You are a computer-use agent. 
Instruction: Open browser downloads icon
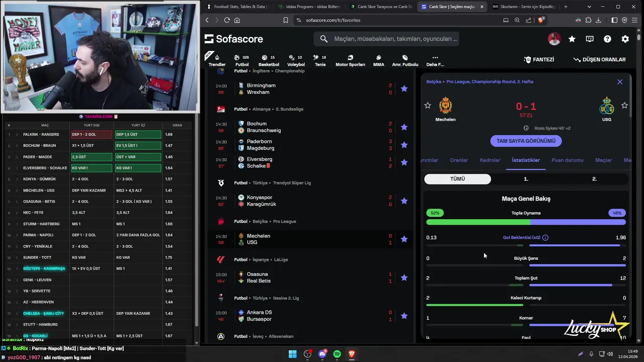(598, 20)
